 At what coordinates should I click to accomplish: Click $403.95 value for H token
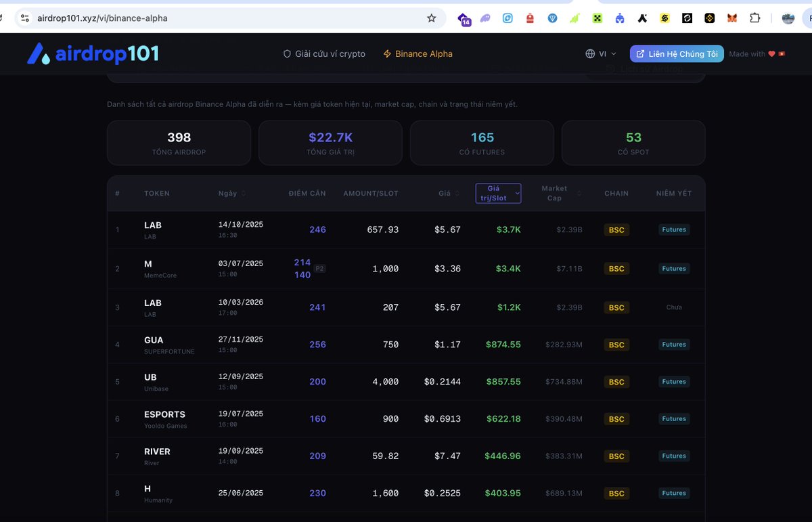(x=503, y=494)
